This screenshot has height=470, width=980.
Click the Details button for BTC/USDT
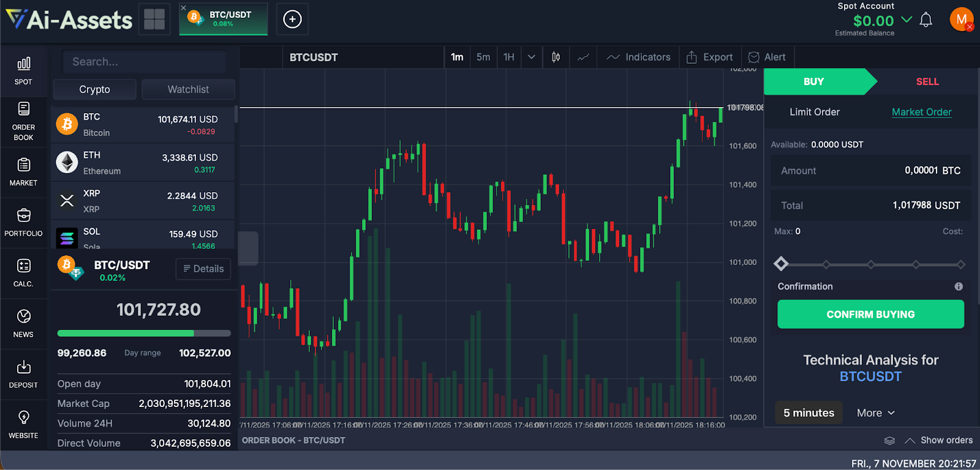203,269
